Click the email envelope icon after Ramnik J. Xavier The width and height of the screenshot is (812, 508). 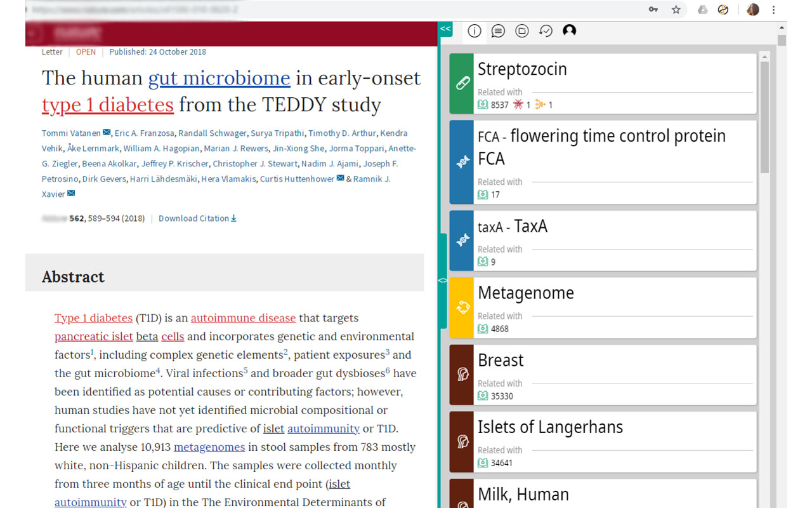(x=71, y=194)
